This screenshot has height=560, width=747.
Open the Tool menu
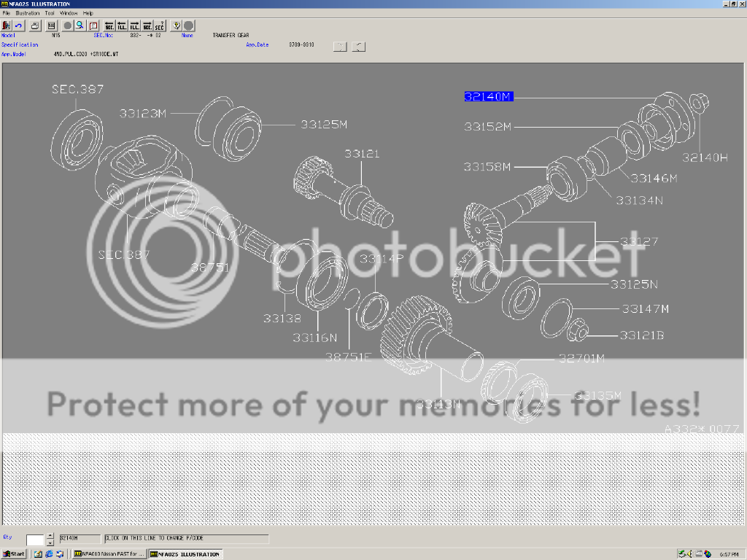50,13
